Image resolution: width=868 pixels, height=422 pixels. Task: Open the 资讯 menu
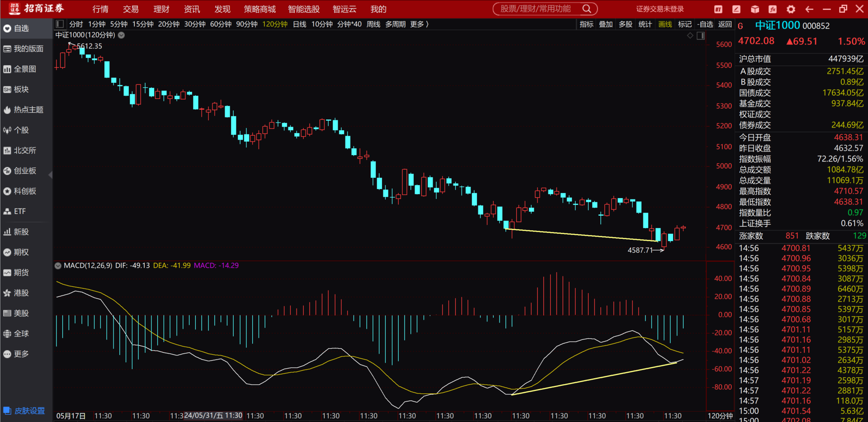click(192, 9)
